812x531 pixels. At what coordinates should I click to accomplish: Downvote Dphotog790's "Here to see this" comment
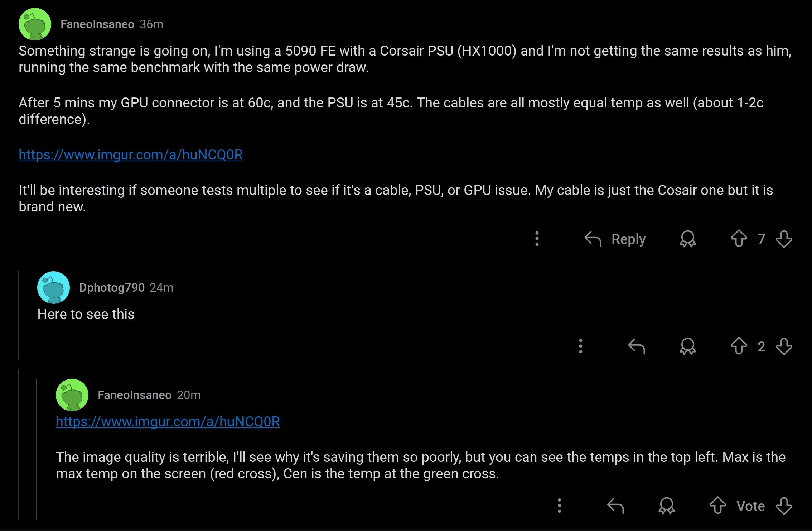tap(784, 346)
